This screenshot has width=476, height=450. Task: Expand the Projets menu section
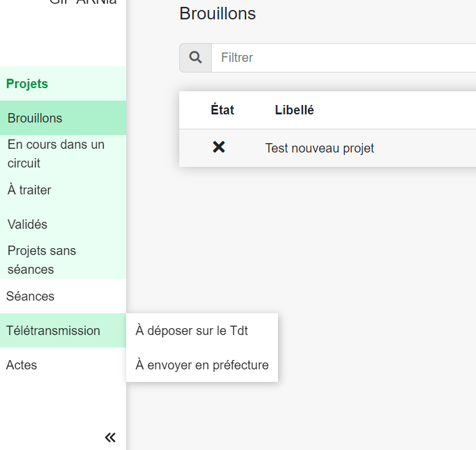pos(27,84)
